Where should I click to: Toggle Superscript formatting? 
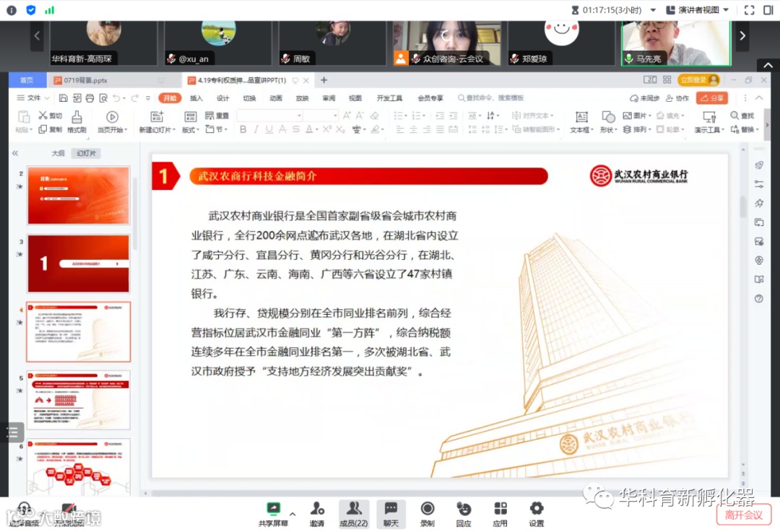(327, 129)
